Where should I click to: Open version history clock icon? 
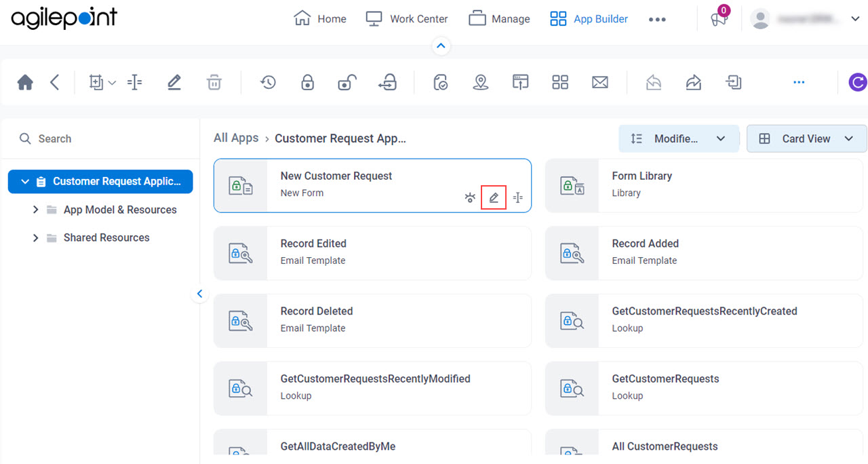tap(268, 83)
